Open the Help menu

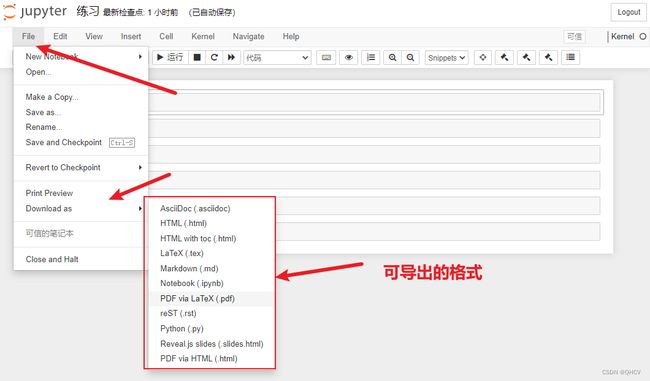click(x=291, y=36)
